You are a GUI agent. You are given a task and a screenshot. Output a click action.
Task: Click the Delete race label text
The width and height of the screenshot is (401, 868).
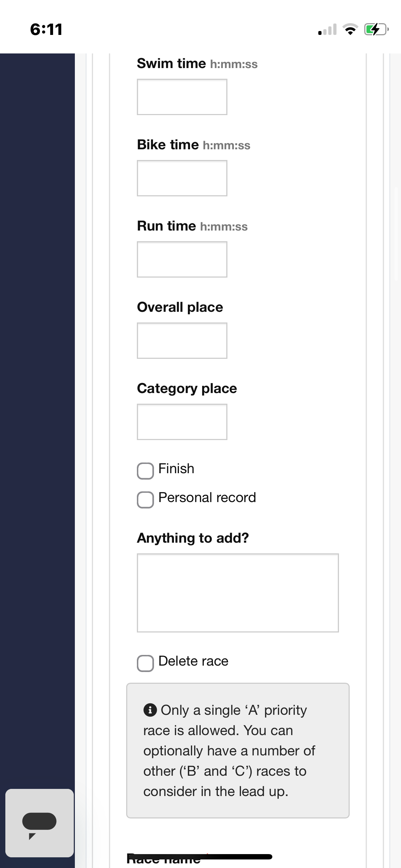193,661
